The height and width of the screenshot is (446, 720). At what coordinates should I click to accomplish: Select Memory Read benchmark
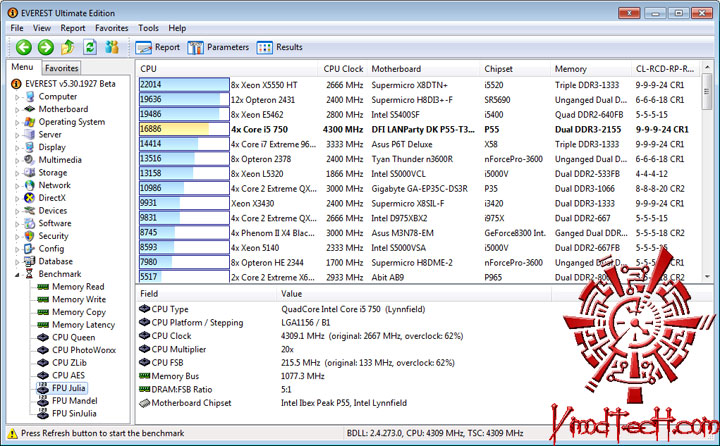(78, 287)
